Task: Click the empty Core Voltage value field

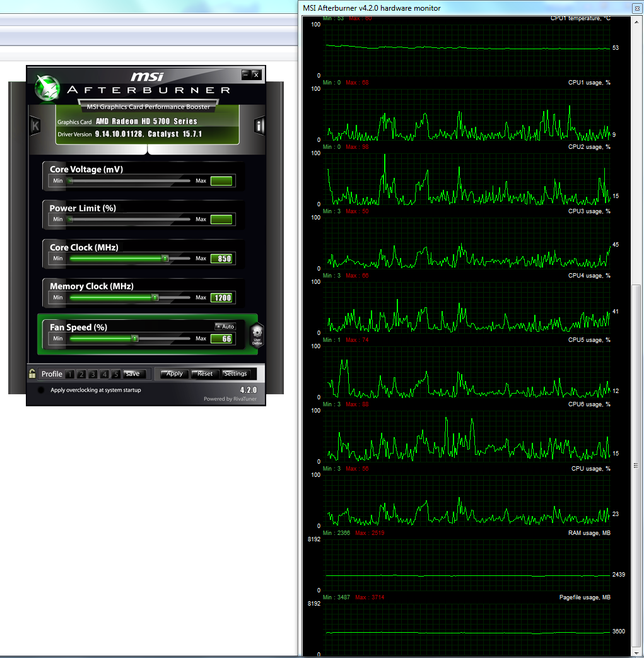Action: point(221,181)
